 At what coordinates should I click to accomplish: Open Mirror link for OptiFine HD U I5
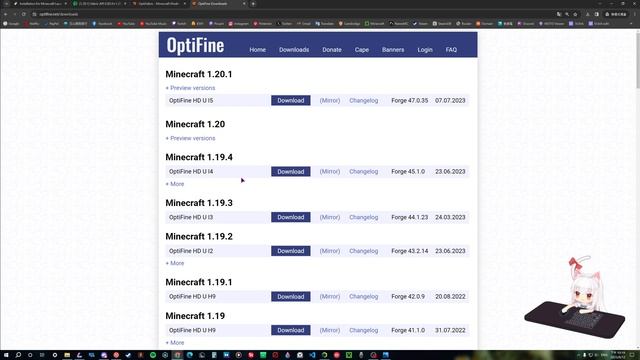pos(330,100)
